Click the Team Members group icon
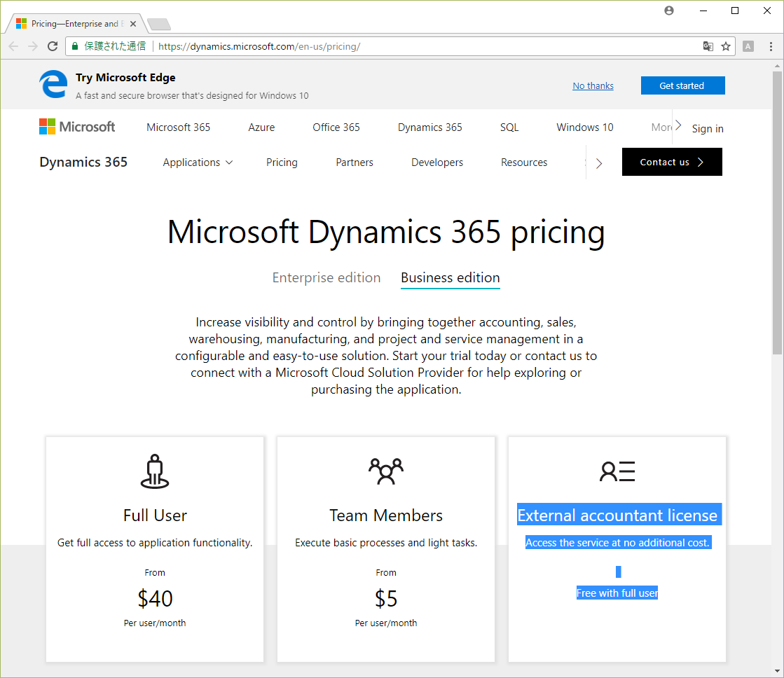 click(x=386, y=471)
